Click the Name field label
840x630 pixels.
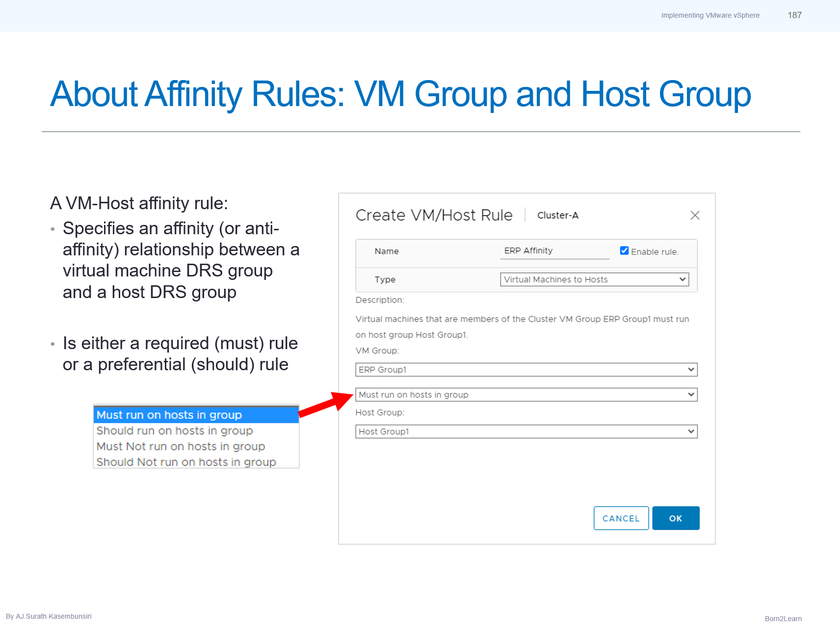[386, 251]
